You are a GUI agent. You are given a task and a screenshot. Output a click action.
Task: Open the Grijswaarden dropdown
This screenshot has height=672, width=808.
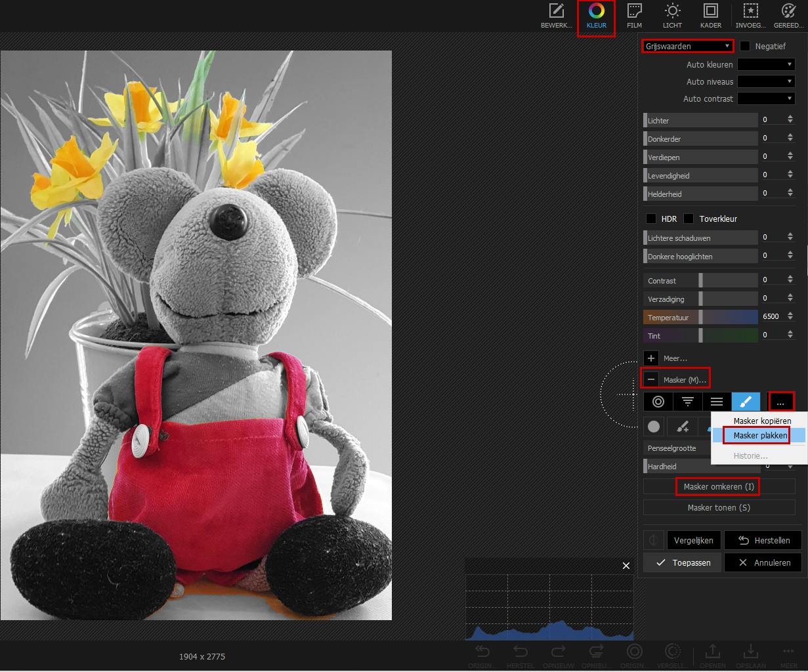[687, 46]
